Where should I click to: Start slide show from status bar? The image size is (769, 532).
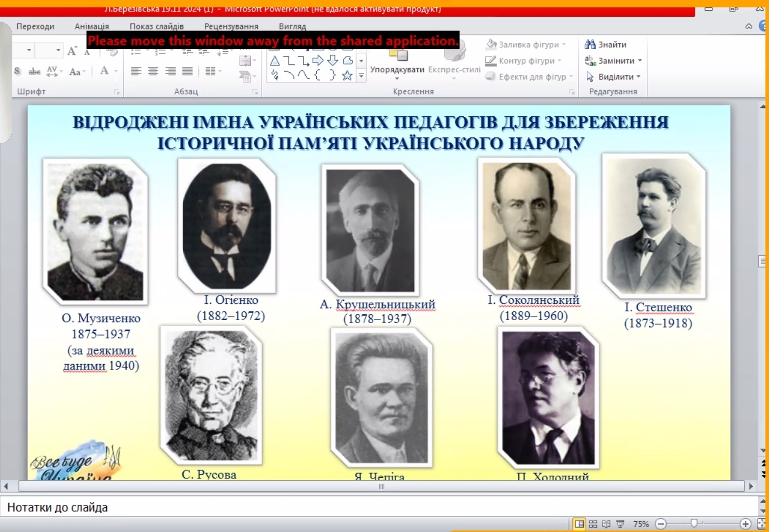click(620, 524)
